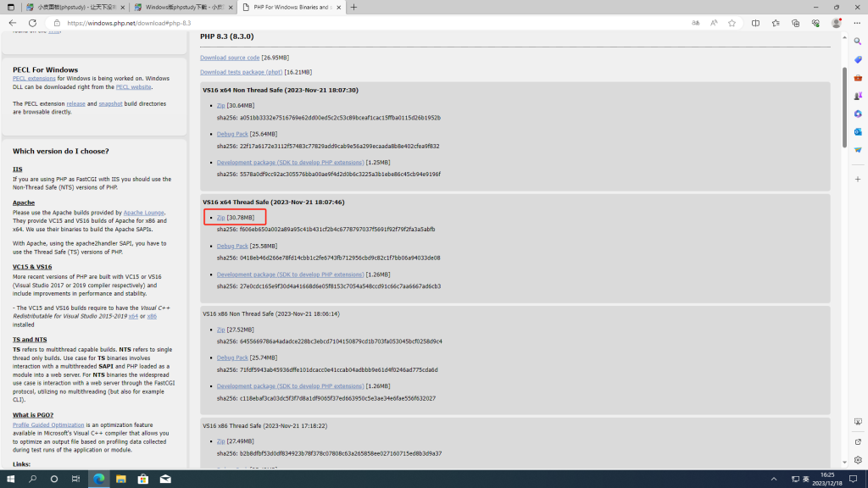
Task: Open Debug Pack for x64 Non Thread Safe
Action: pos(232,134)
